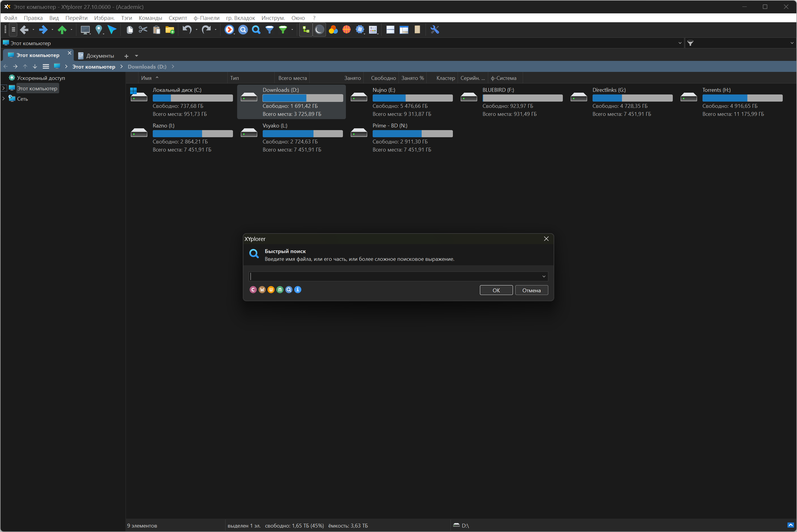The height and width of the screenshot is (532, 797).
Task: Open the Избран. menu
Action: (104, 18)
